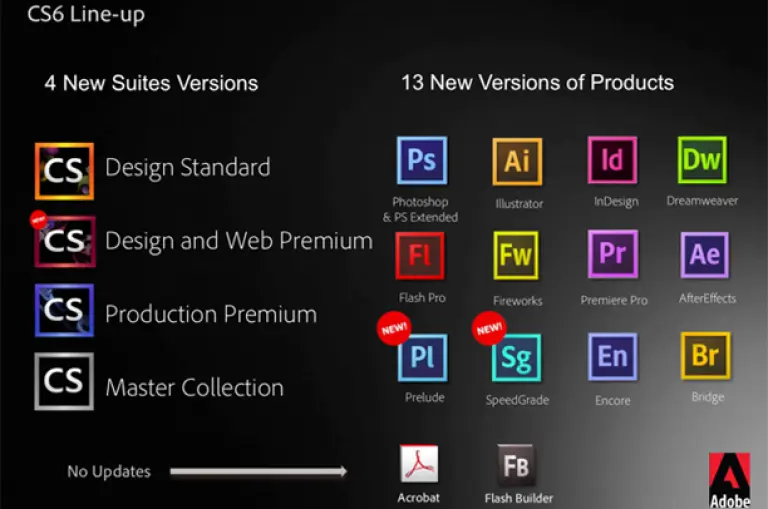Click the Bridge Br icon

[x=705, y=356]
